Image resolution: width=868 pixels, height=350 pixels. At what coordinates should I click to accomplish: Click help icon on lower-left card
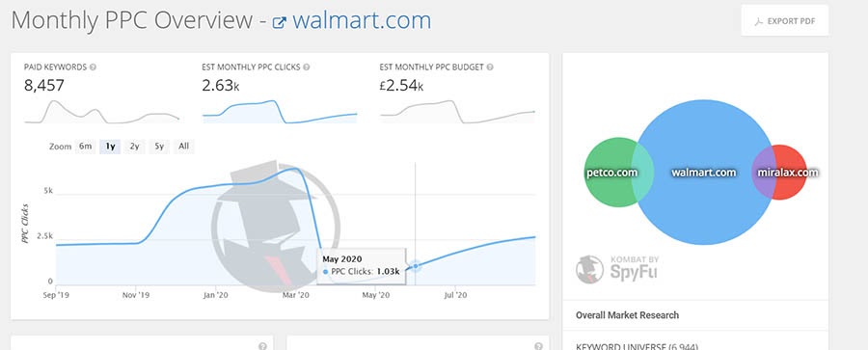coord(262,346)
